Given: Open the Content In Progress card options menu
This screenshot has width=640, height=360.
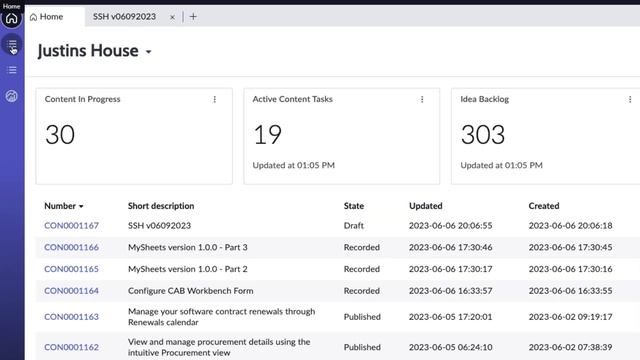Looking at the screenshot, I should coord(215,99).
